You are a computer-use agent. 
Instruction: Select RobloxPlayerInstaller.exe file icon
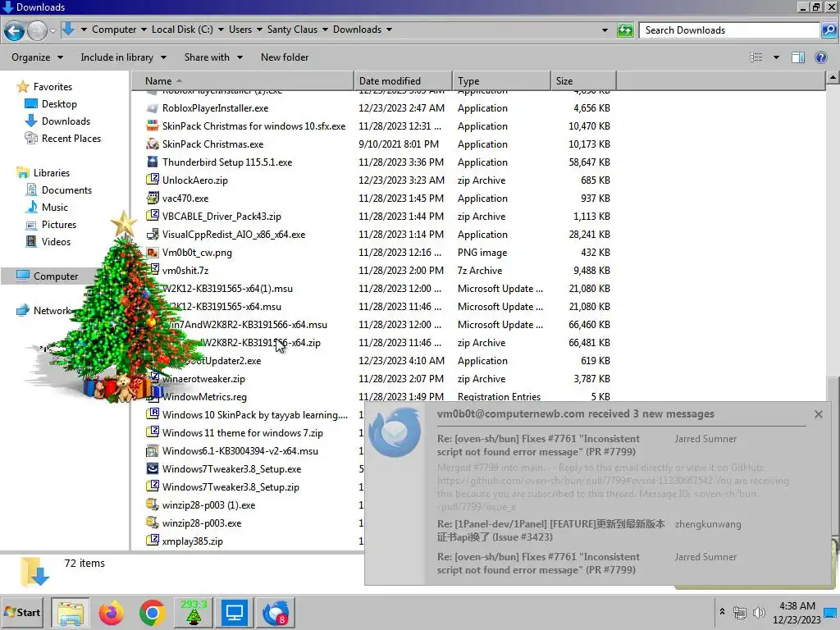pyautogui.click(x=153, y=108)
